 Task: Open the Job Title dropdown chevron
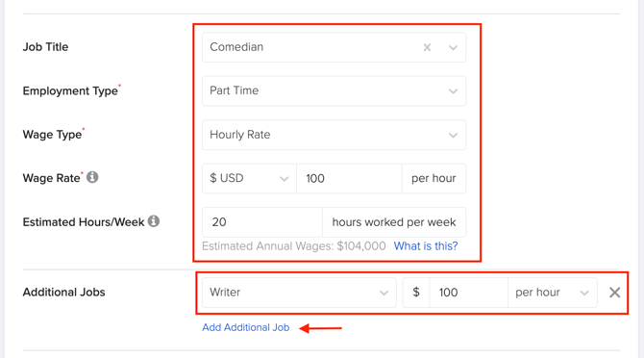(453, 48)
